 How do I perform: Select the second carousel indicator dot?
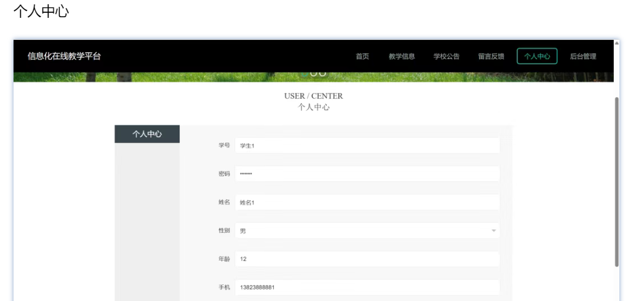[314, 74]
